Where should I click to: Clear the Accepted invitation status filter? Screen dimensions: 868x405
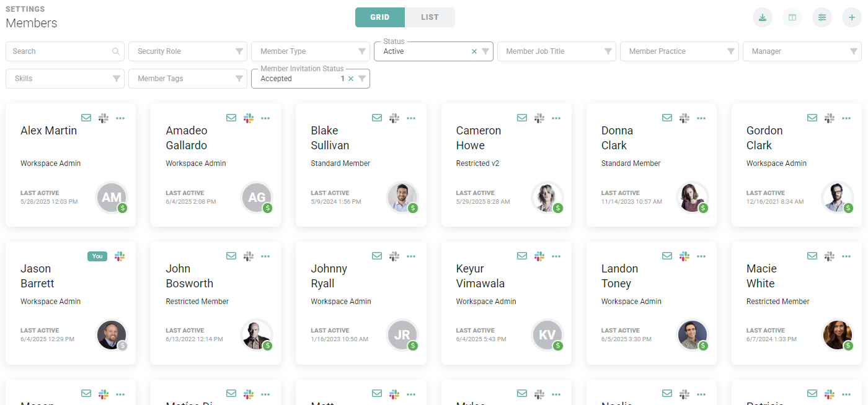(x=351, y=79)
